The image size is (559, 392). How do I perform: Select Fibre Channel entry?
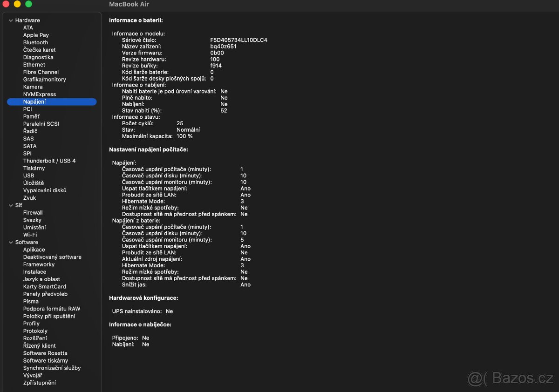click(41, 72)
